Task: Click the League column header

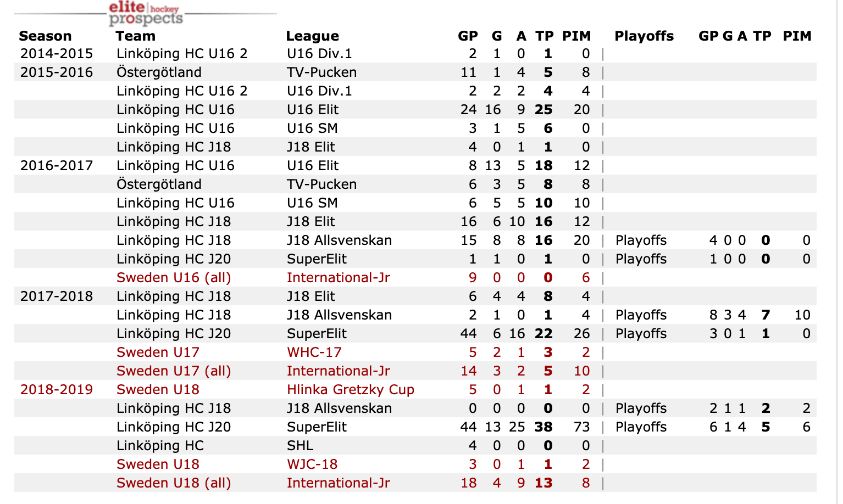Action: click(312, 36)
